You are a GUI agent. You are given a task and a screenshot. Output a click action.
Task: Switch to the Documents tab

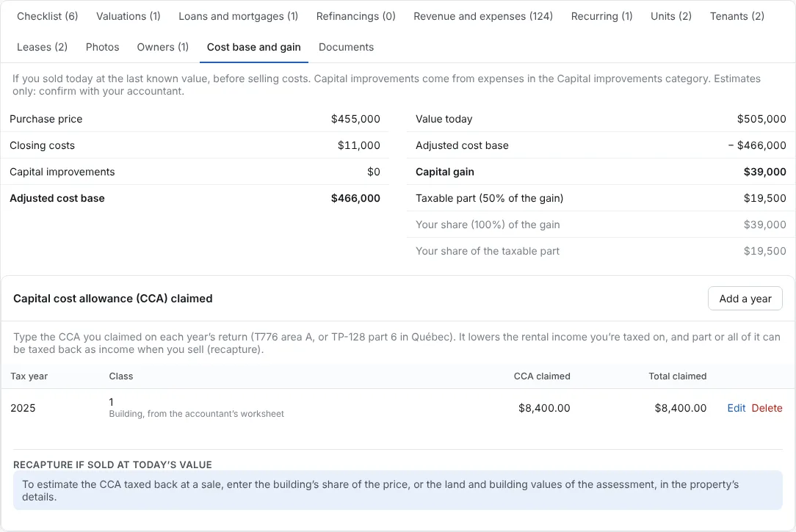[346, 47]
